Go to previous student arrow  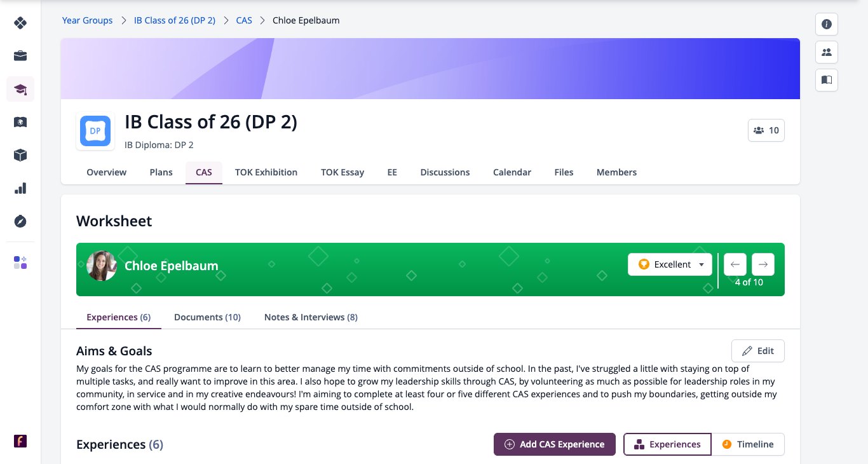coord(735,264)
